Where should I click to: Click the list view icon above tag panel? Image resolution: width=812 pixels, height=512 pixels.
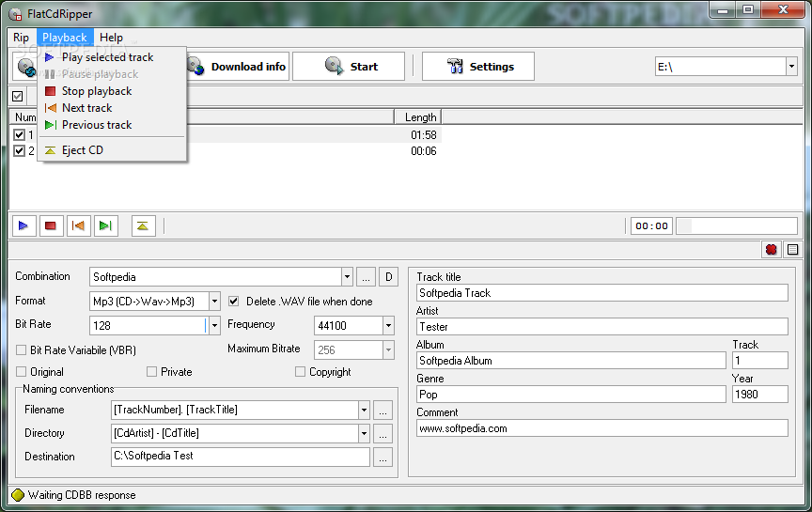click(x=792, y=250)
